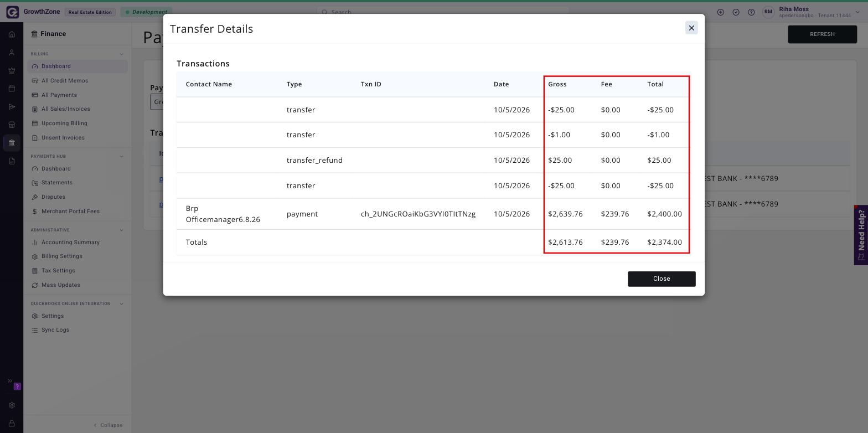Screen dimensions: 868x433
Task: Click the lock icon in left rail
Action: (x=12, y=424)
